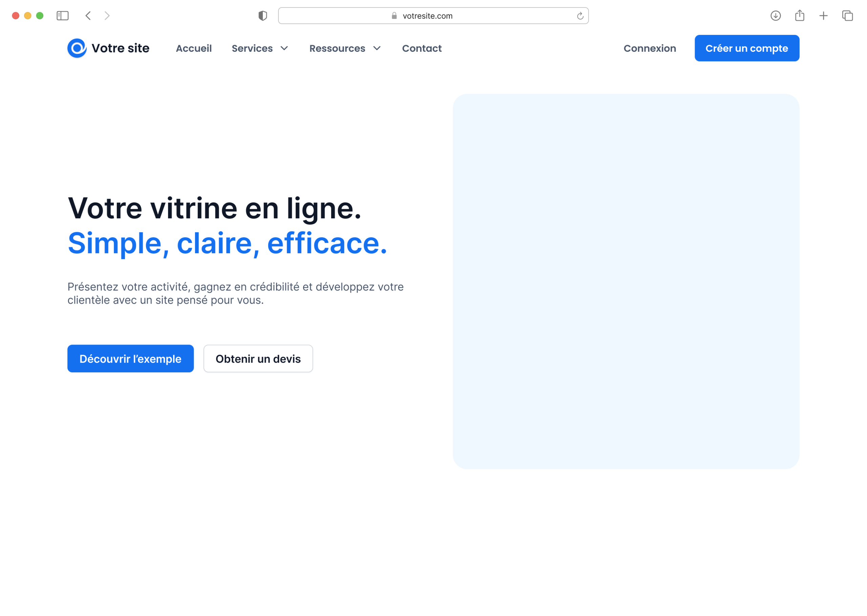867x616 pixels.
Task: Click the Connexion link
Action: [x=650, y=48]
